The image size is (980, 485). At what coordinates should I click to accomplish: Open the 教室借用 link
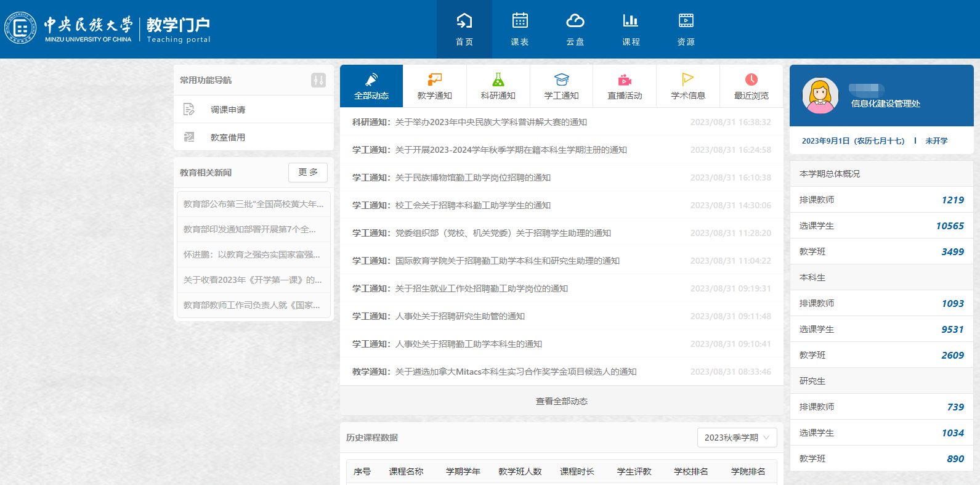pyautogui.click(x=228, y=137)
